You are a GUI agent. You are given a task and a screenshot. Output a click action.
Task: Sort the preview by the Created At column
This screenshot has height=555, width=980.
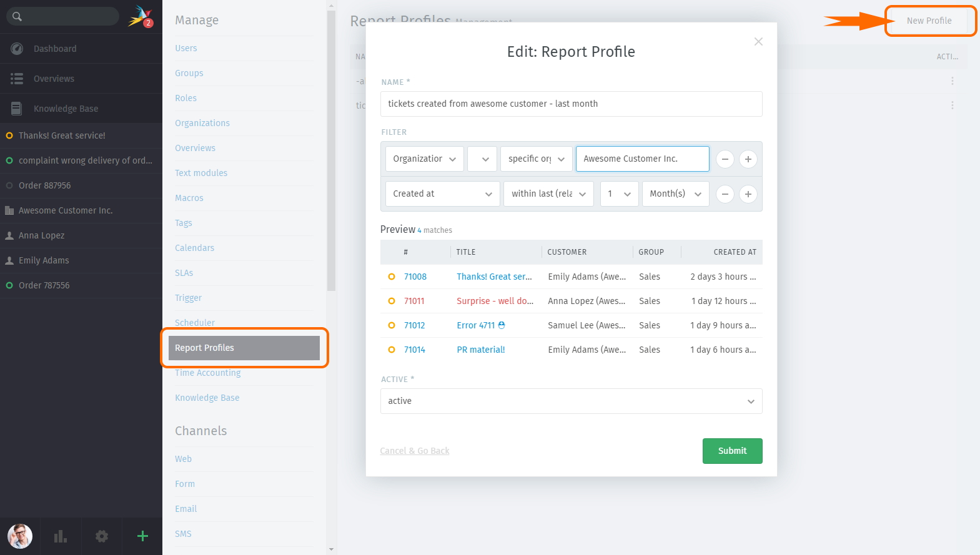coord(735,252)
